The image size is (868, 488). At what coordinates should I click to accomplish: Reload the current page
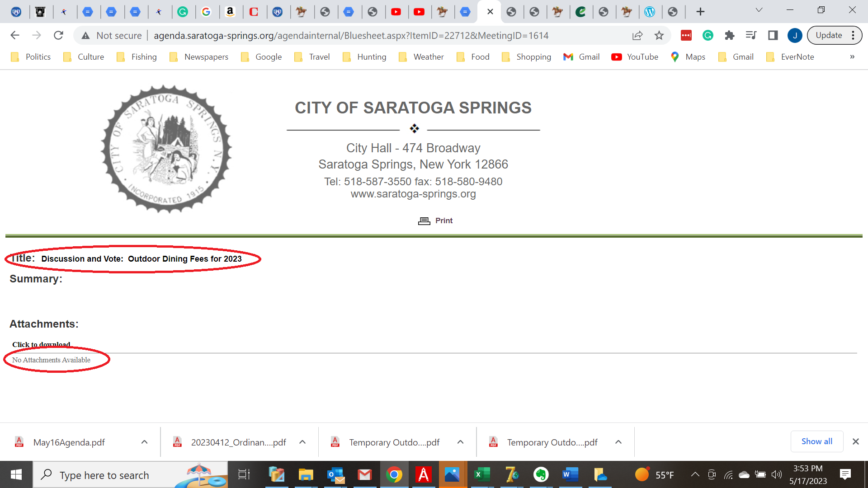coord(58,35)
